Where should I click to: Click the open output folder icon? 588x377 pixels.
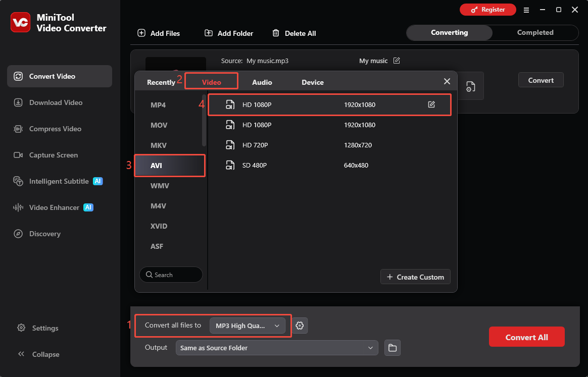coord(393,348)
